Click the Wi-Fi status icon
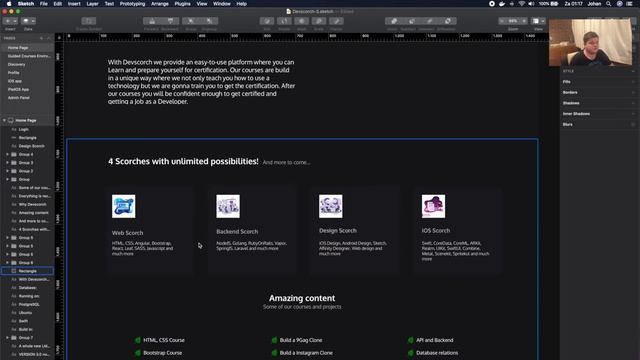This screenshot has width=640, height=360. pyautogui.click(x=522, y=4)
